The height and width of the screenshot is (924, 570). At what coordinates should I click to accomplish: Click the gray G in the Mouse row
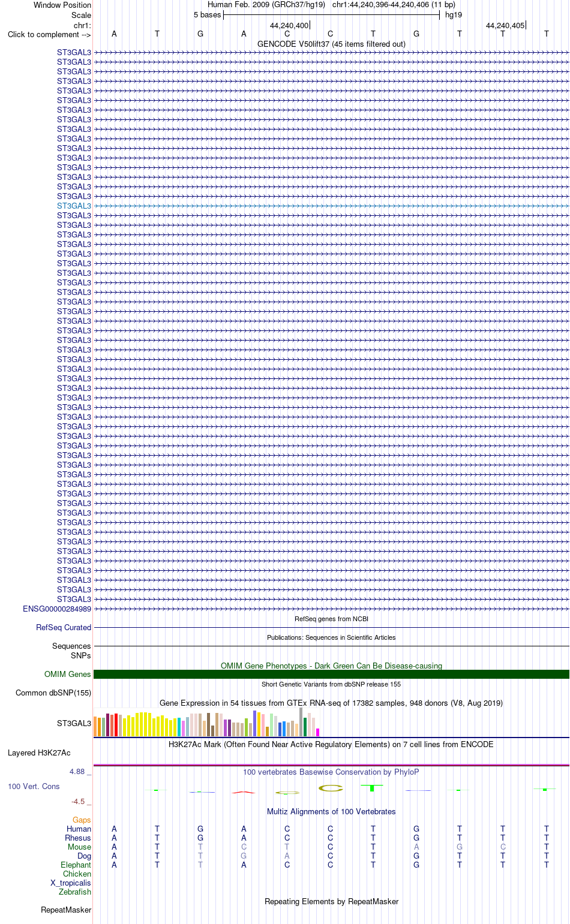[x=460, y=847]
